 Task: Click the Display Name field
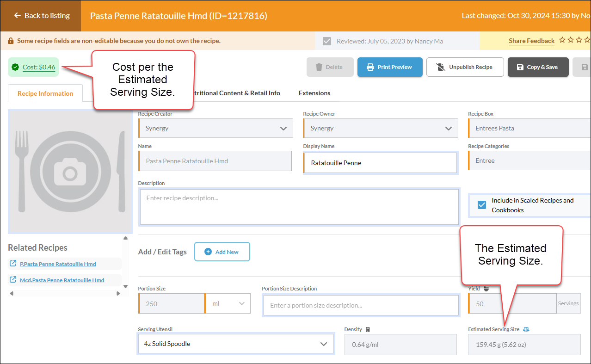tap(380, 163)
